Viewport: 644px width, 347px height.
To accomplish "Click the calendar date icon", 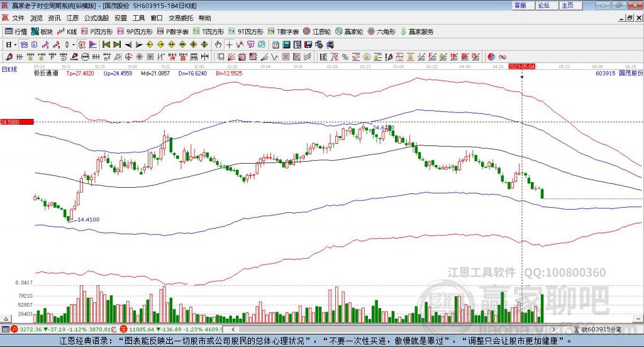I will tap(276, 45).
